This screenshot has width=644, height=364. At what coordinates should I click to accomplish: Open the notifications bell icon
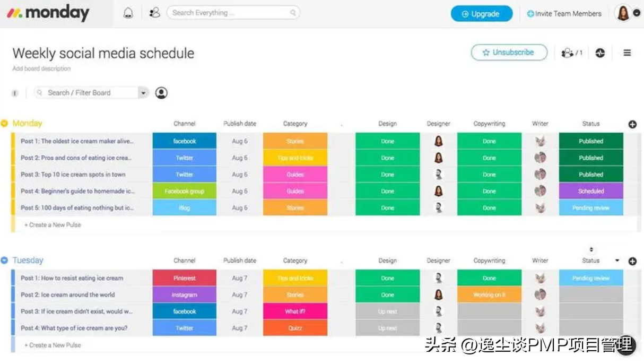[x=128, y=13]
